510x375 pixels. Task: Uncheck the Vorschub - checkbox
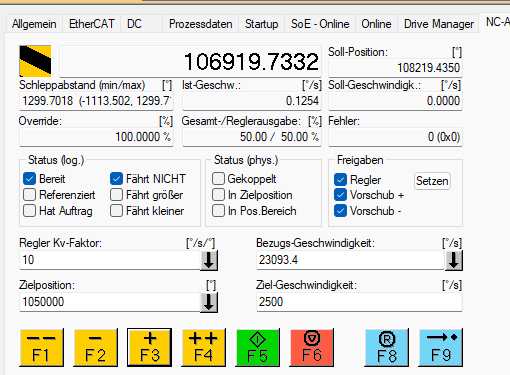tap(340, 211)
